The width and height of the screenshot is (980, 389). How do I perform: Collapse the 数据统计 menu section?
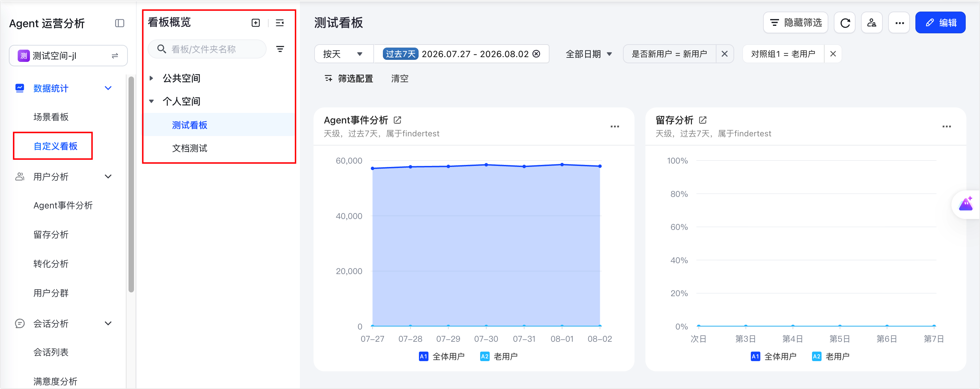point(108,88)
